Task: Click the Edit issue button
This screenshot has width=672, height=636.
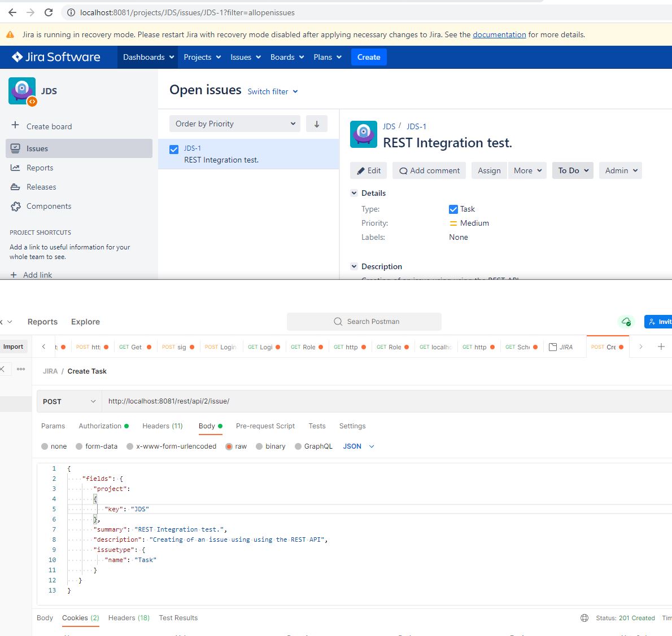Action: click(x=369, y=170)
